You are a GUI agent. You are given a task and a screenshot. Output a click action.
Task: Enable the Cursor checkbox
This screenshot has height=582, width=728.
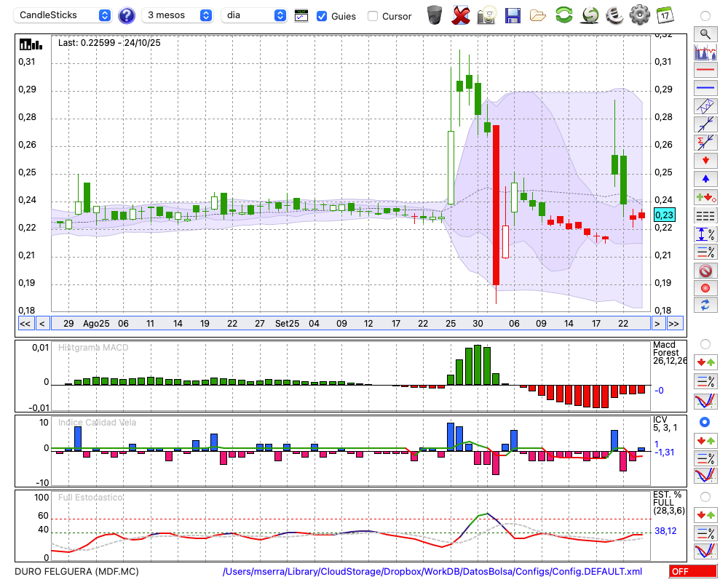tap(373, 16)
